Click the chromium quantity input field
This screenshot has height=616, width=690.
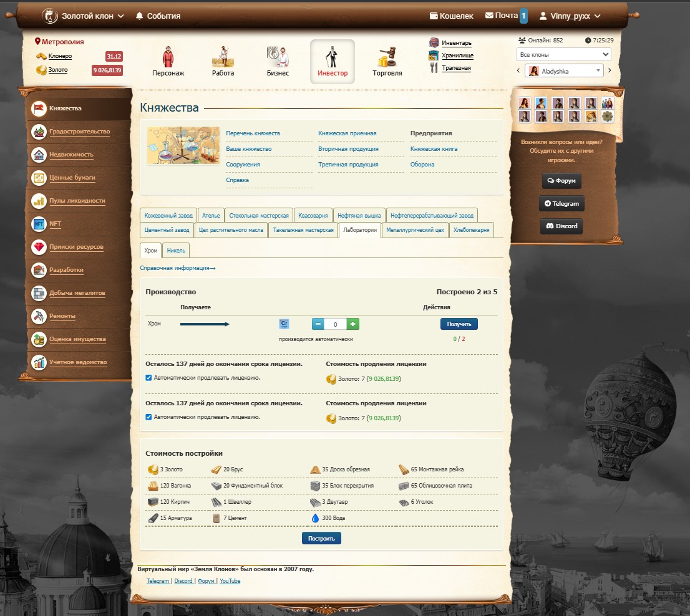coord(335,324)
